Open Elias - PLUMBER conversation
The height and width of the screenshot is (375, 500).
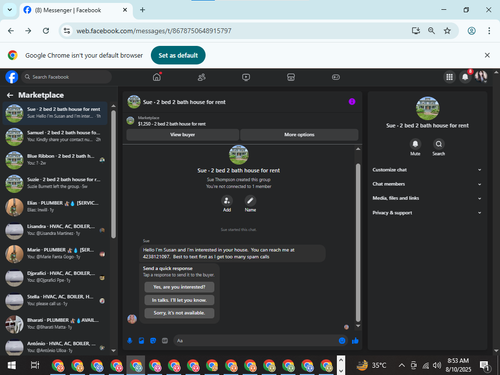point(55,207)
